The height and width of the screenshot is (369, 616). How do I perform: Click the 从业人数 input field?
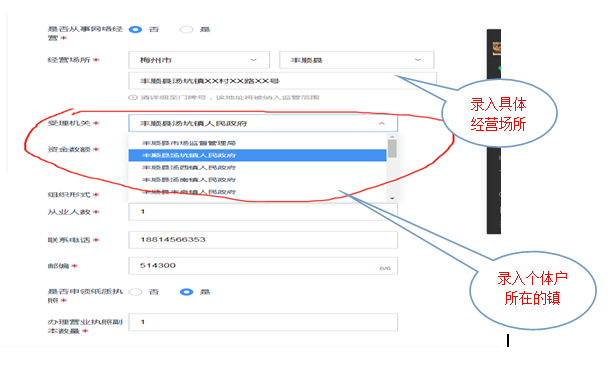coord(263,212)
